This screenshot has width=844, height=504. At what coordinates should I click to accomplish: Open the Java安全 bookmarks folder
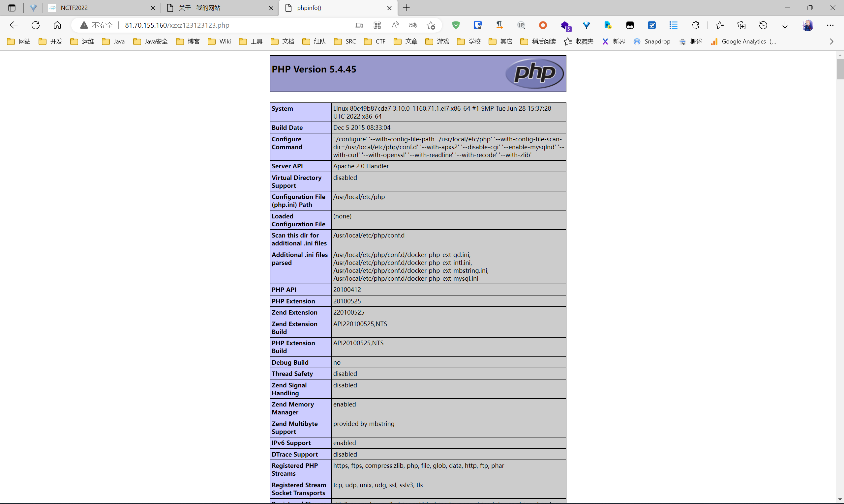point(151,42)
